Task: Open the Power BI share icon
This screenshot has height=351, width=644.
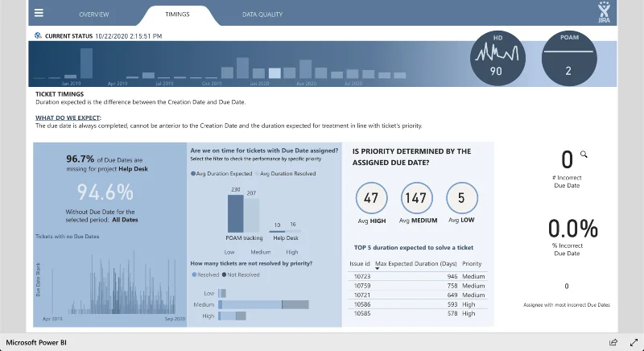Action: [613, 342]
